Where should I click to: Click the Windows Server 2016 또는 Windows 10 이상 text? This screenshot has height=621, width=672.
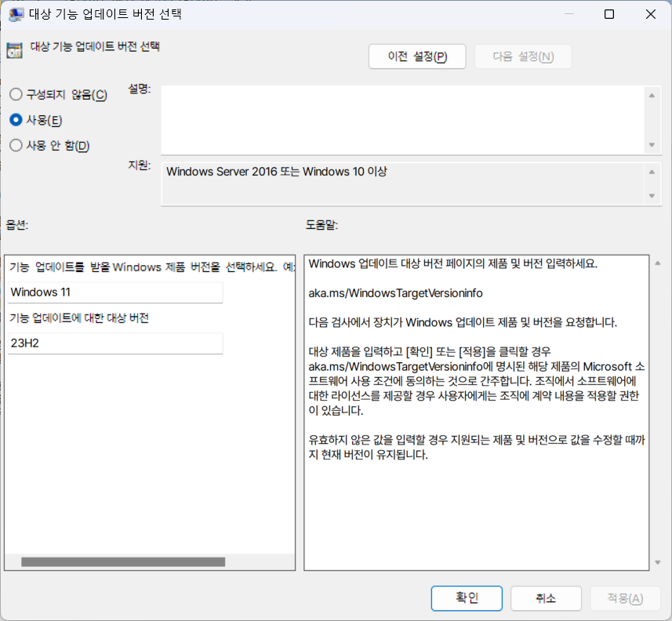click(277, 172)
